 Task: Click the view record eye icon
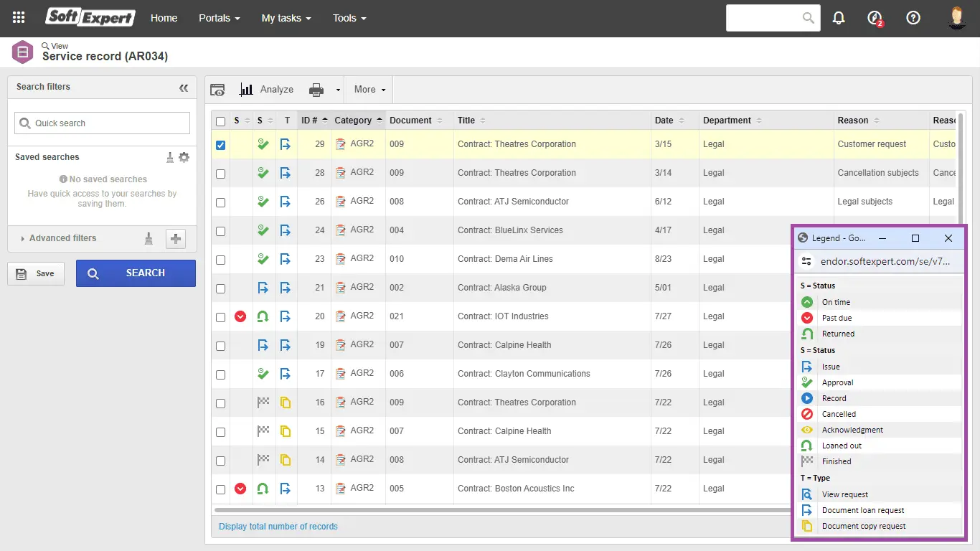[217, 90]
